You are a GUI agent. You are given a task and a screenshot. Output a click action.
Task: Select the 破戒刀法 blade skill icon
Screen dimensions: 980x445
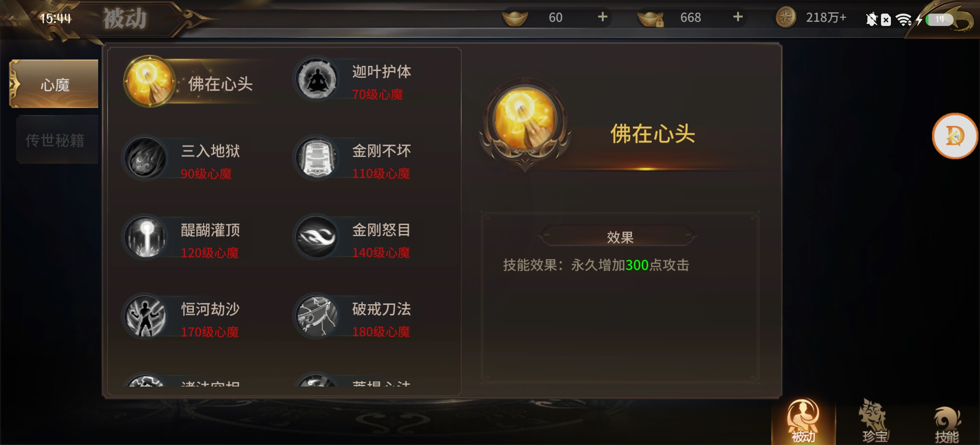point(316,316)
